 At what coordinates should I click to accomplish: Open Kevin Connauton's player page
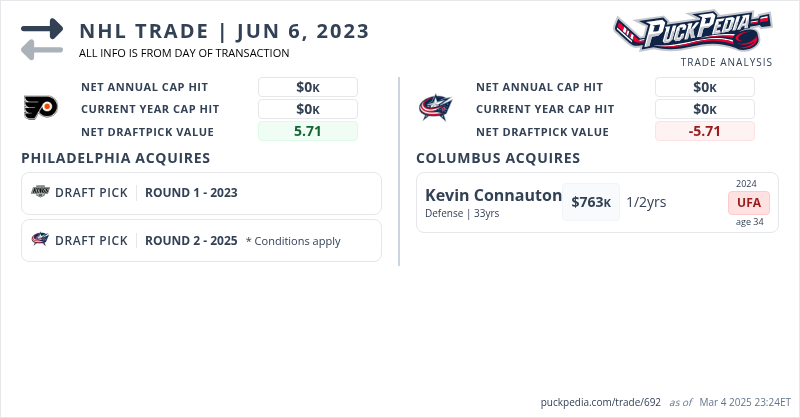pyautogui.click(x=493, y=195)
